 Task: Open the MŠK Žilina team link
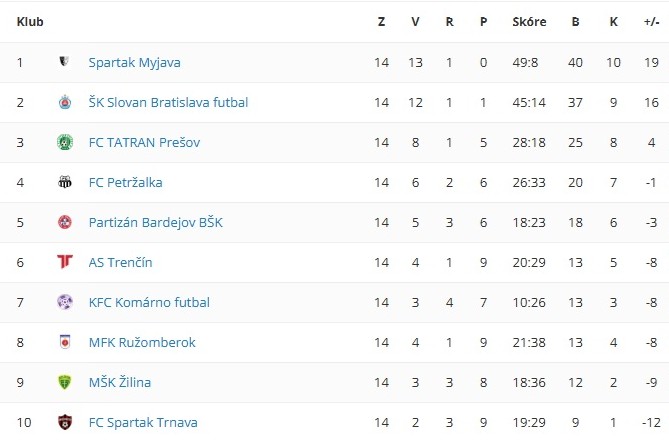pyautogui.click(x=120, y=382)
